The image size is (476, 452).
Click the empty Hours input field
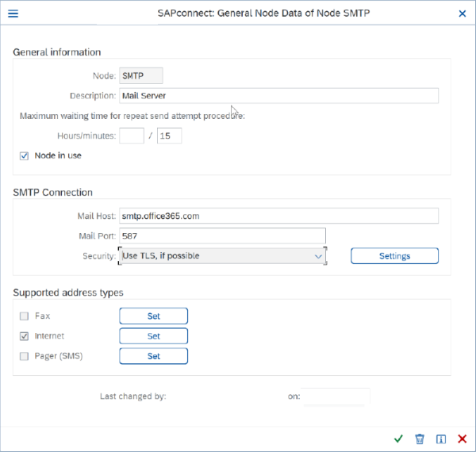pos(132,136)
